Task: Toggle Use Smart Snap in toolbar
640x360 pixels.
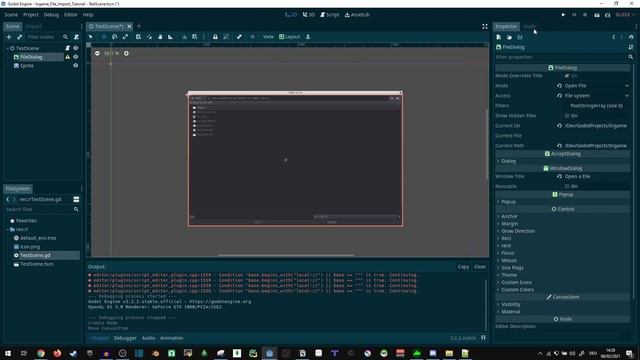Action: coord(184,37)
